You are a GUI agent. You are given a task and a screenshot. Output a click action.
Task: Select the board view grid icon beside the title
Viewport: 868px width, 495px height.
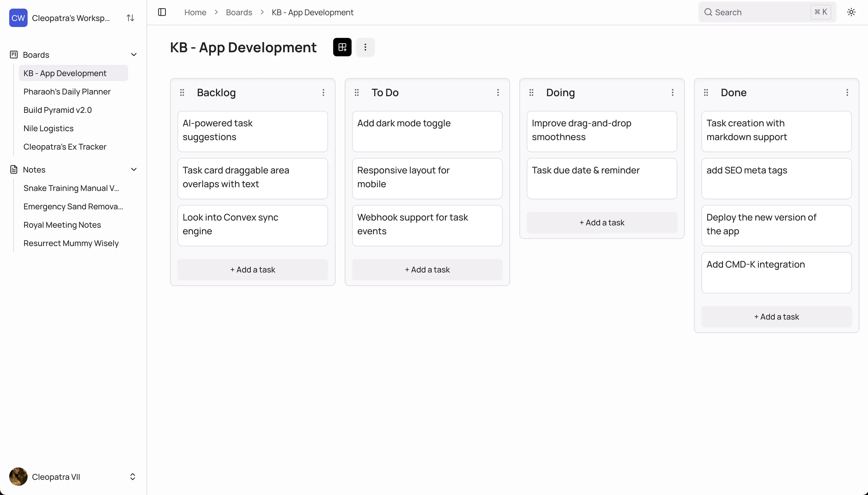(x=342, y=47)
